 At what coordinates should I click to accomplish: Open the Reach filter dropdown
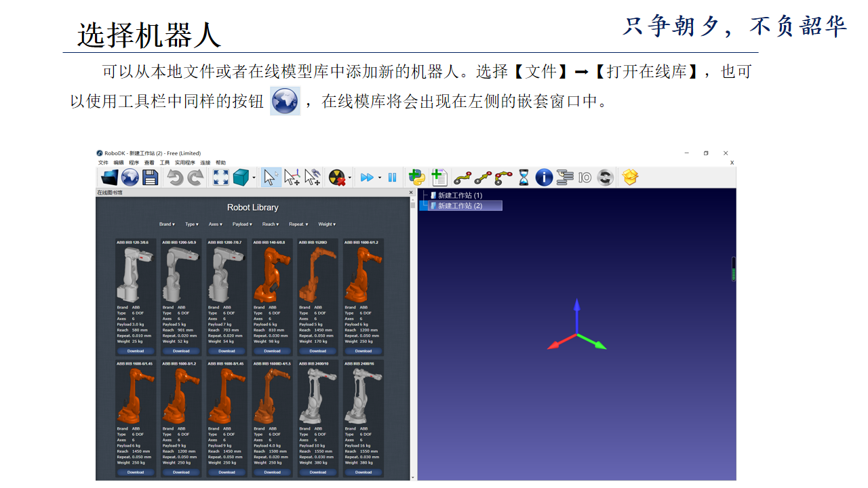(x=271, y=224)
